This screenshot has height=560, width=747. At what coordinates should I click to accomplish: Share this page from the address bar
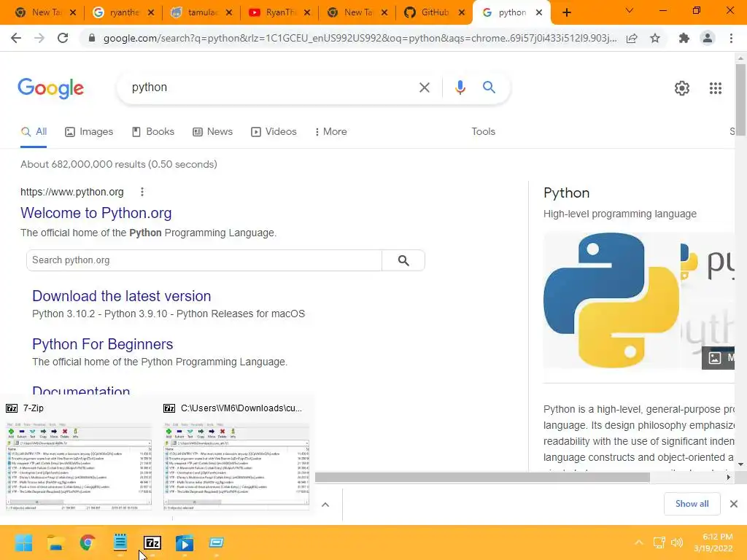[x=632, y=38]
